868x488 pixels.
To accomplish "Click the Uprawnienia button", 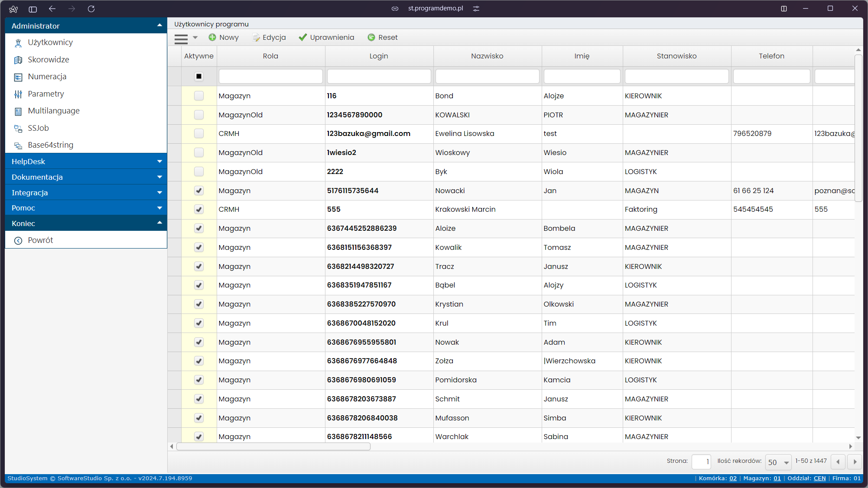I will click(x=327, y=38).
